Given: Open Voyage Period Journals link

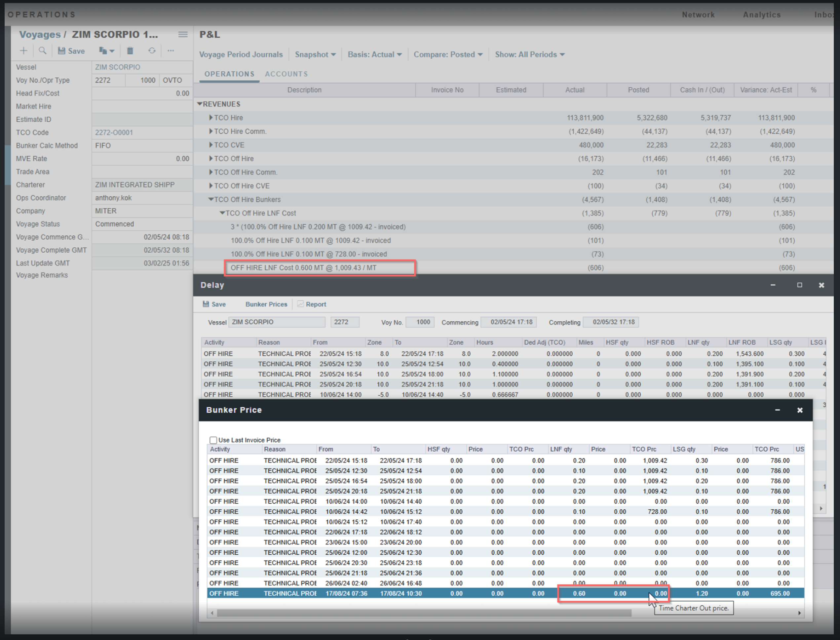Looking at the screenshot, I should [241, 55].
